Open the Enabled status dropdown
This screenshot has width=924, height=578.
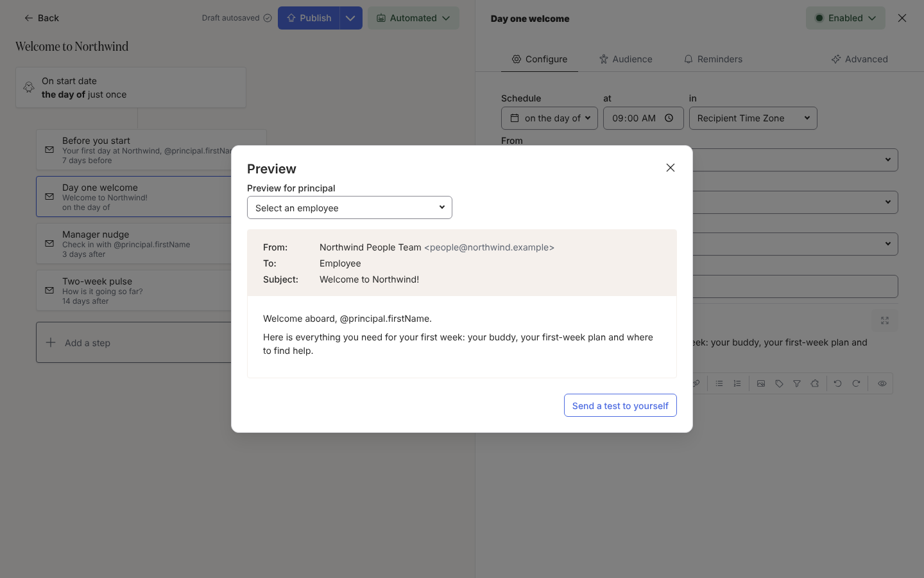click(846, 18)
